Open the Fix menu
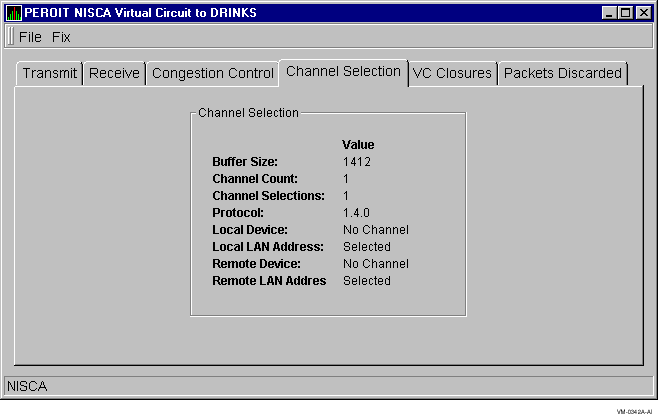Screen dimensions: 658x415 [x=61, y=37]
